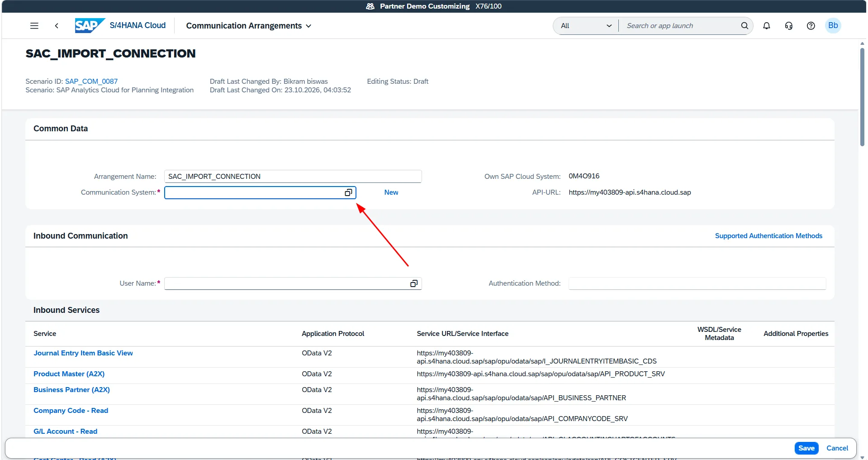Image resolution: width=868 pixels, height=460 pixels.
Task: Click the Partner Demo Customizing icon
Action: (x=370, y=6)
